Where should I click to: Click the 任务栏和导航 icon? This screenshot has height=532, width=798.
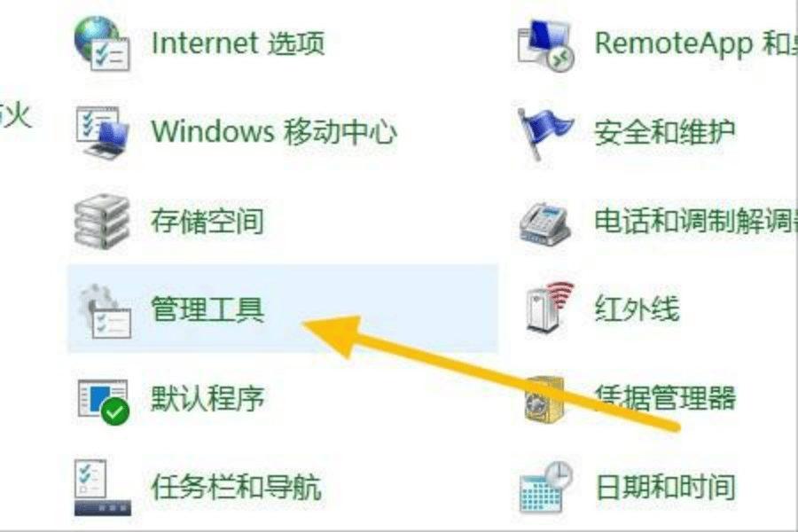[102, 488]
